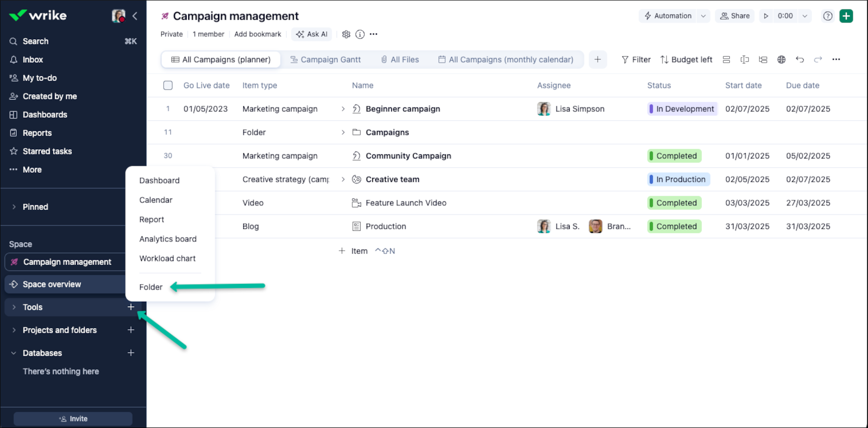The width and height of the screenshot is (868, 428).
Task: Select Folder from the popup menu
Action: pos(151,287)
